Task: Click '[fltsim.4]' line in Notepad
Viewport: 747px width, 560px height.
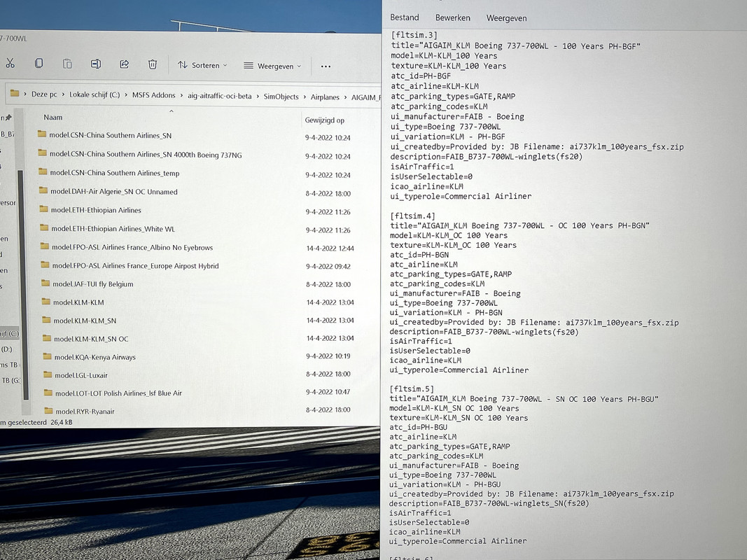Action: [x=412, y=216]
